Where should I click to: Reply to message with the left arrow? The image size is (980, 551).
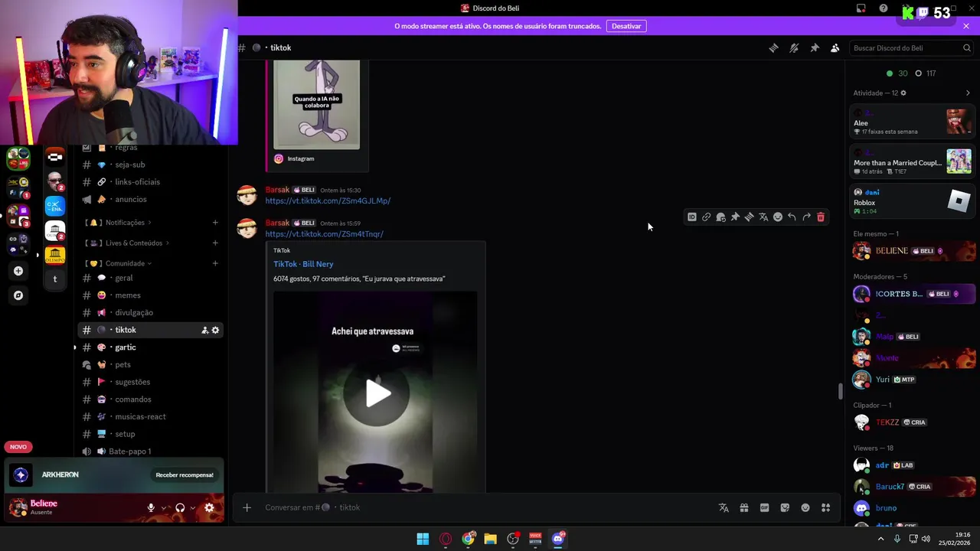tap(792, 217)
